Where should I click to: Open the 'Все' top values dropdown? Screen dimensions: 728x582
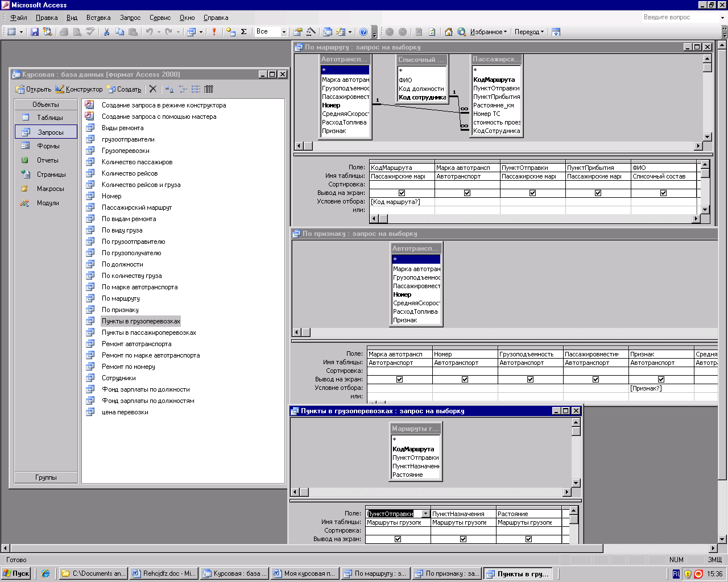pyautogui.click(x=284, y=32)
